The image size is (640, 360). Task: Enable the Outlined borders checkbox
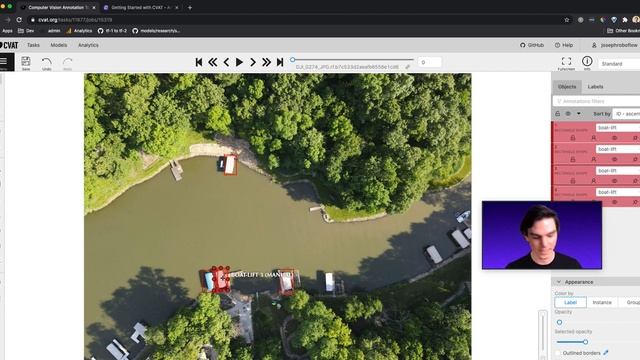pos(558,353)
